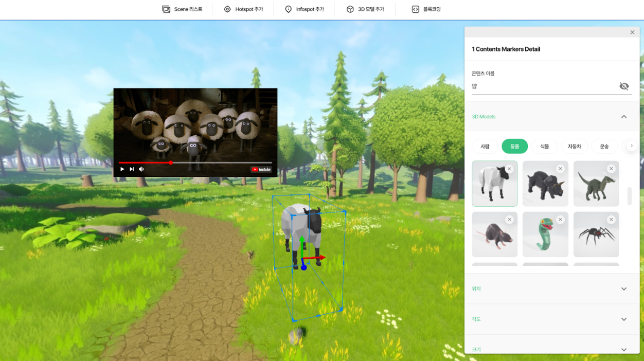Click the 3D model cube icon
The width and height of the screenshot is (644, 361).
tap(350, 9)
